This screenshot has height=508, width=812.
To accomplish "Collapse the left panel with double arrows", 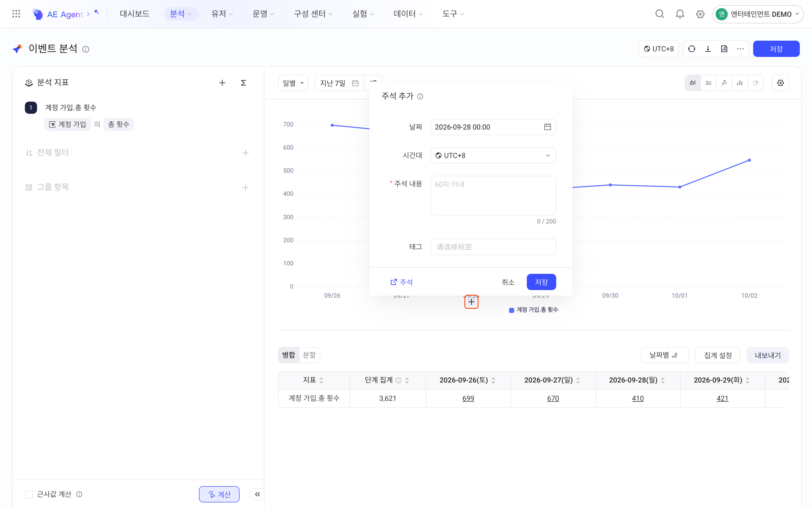I will pos(257,494).
